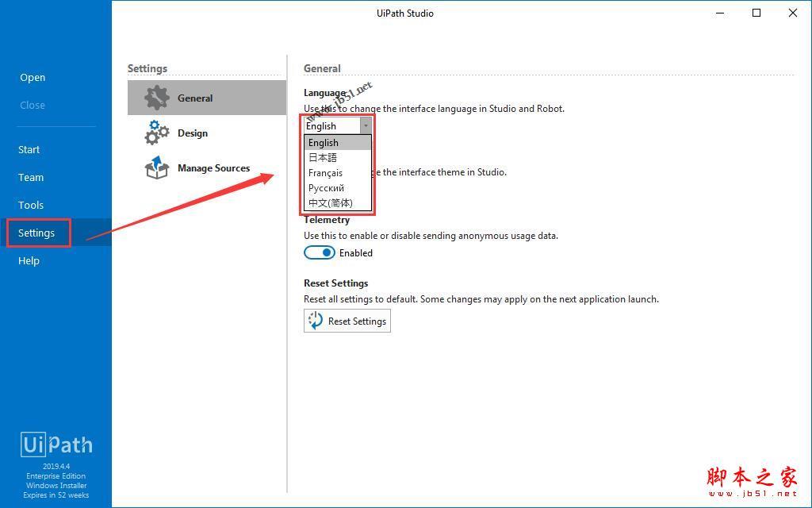Click the Reset Settings button
Screen dimensions: 812x508
pyautogui.click(x=347, y=321)
